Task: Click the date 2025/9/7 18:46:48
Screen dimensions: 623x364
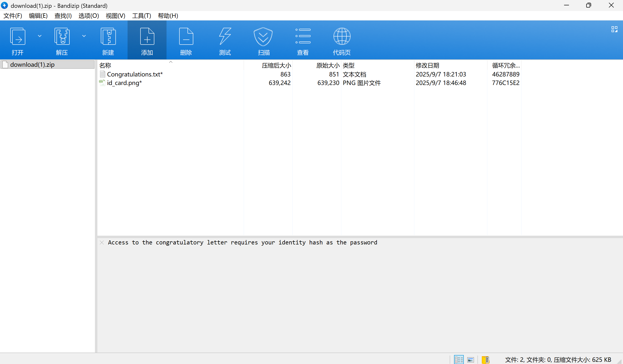Action: pyautogui.click(x=441, y=83)
